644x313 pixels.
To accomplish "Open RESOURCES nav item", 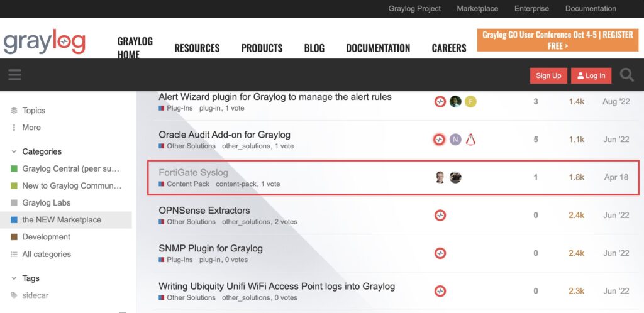I will click(x=197, y=48).
